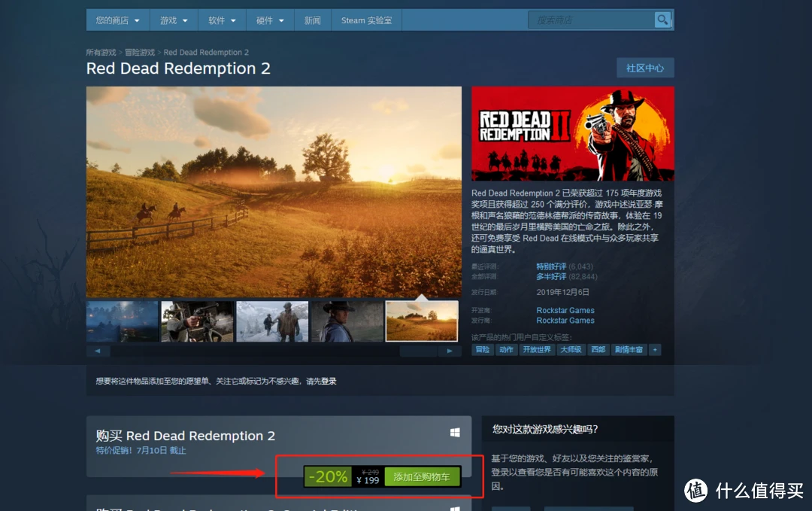Click into the store search field
This screenshot has width=812, height=511.
[x=592, y=20]
